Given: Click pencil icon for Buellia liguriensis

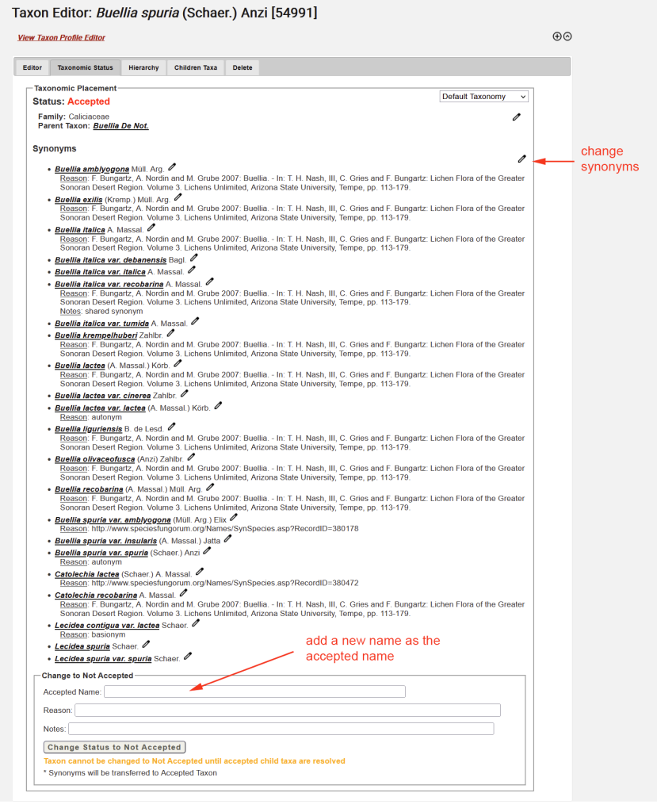Looking at the screenshot, I should pyautogui.click(x=172, y=427).
